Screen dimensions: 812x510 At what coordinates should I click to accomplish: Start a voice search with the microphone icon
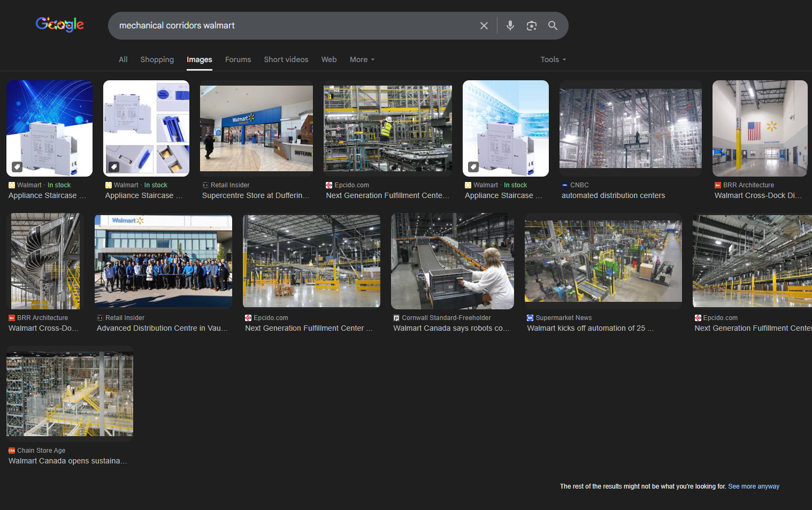click(x=510, y=26)
